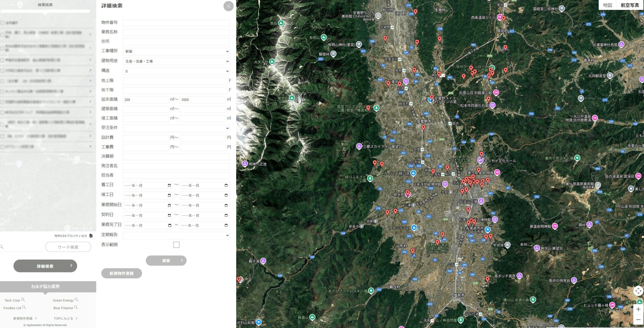Open the 工事種別 dropdown showing 新築
Image resolution: width=644 pixels, height=328 pixels.
click(x=176, y=51)
